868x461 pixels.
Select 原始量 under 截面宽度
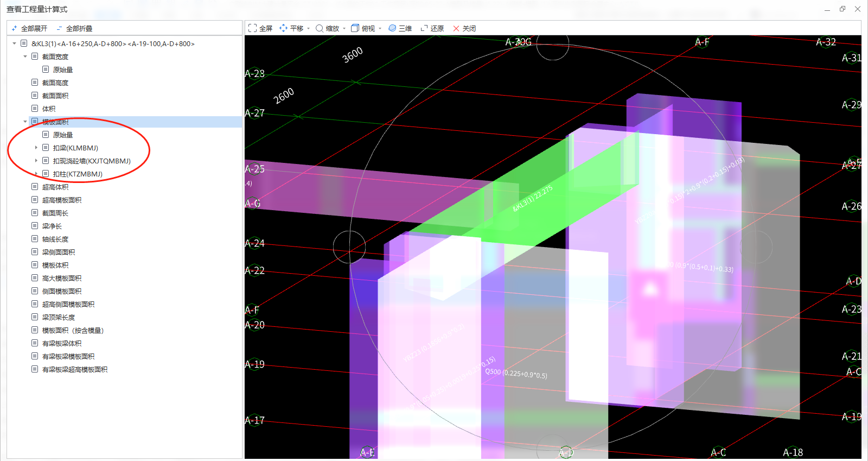point(63,70)
